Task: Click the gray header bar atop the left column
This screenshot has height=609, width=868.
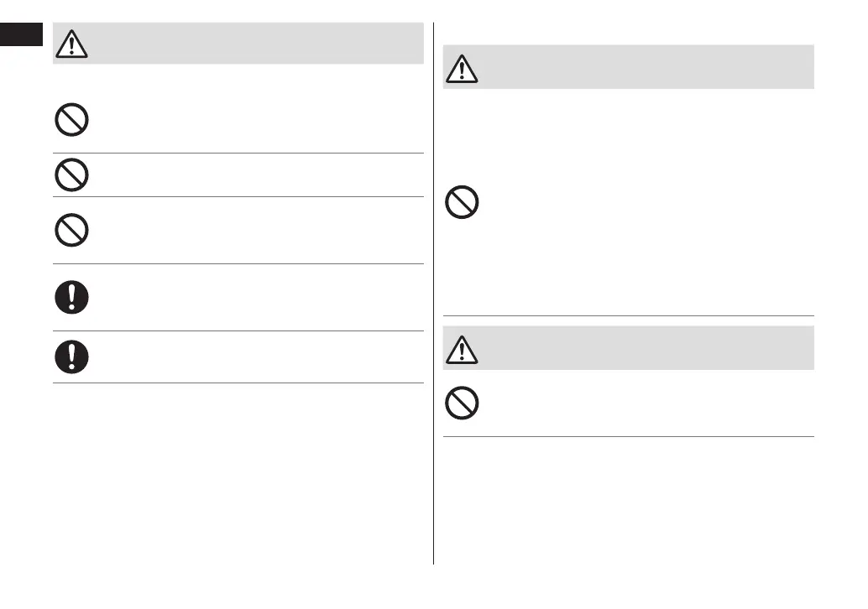Action: pos(252,44)
